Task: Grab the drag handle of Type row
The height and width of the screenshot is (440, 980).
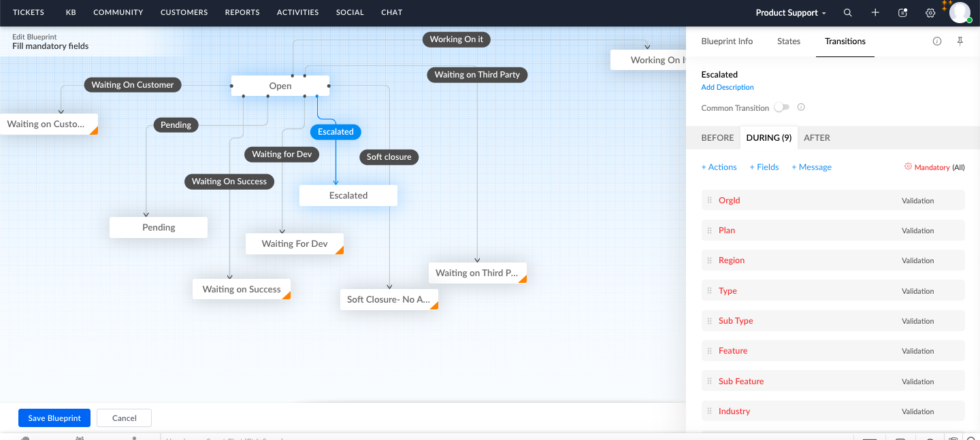Action: click(710, 291)
